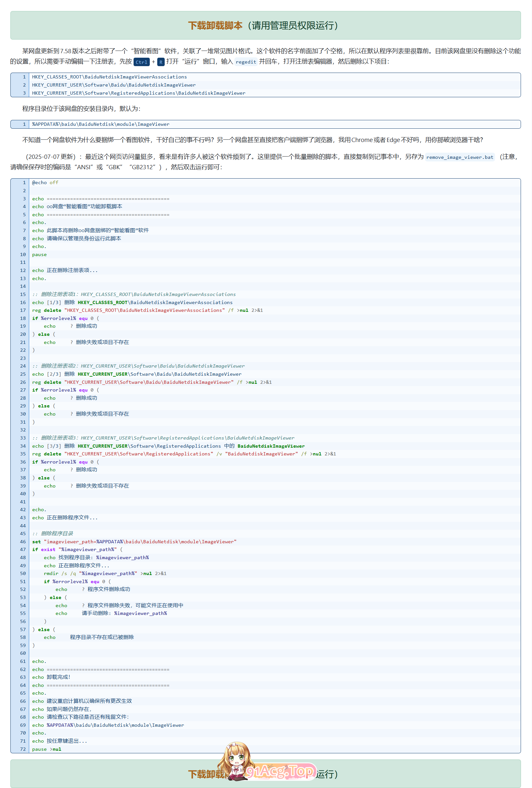This screenshot has width=532, height=788.
Task: Click the reg delete command on line 26
Action: point(152,382)
